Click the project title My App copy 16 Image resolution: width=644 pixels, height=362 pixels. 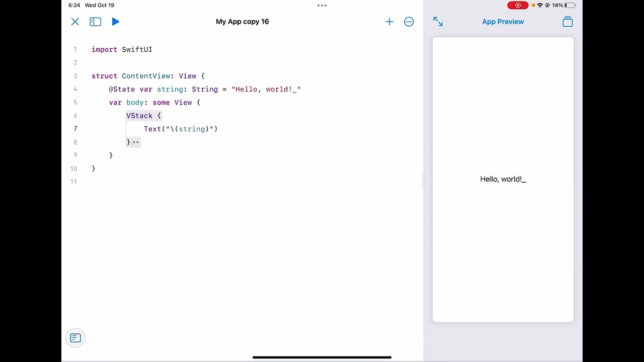243,22
